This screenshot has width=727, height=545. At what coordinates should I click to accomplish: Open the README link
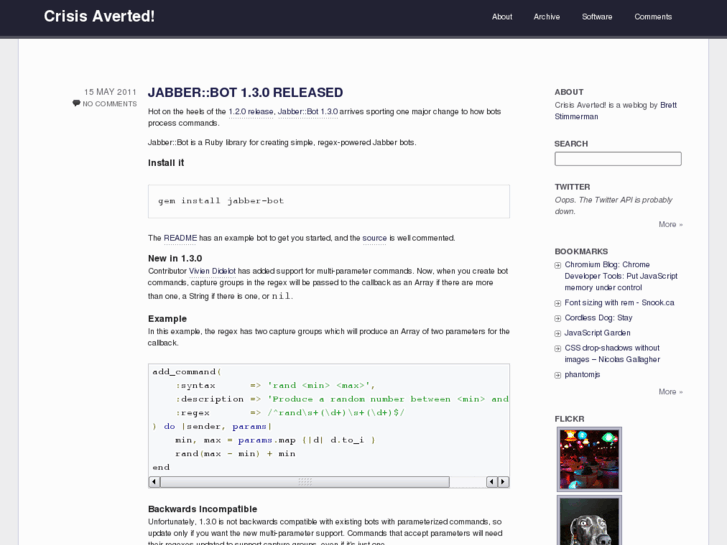tap(180, 238)
